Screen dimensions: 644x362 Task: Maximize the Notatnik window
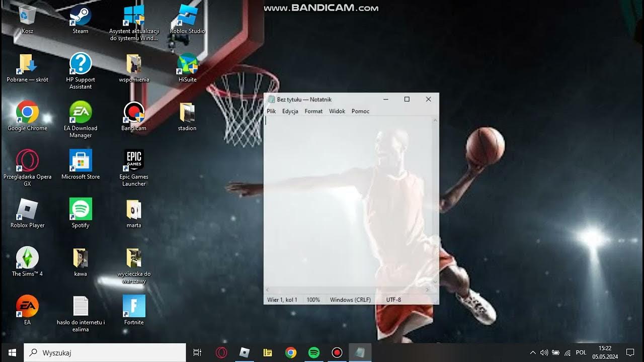[407, 100]
